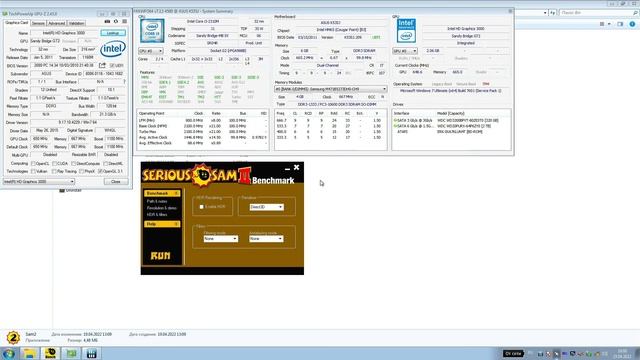
Task: Toggle the Ray Tracing checkbox
Action: coord(54,171)
